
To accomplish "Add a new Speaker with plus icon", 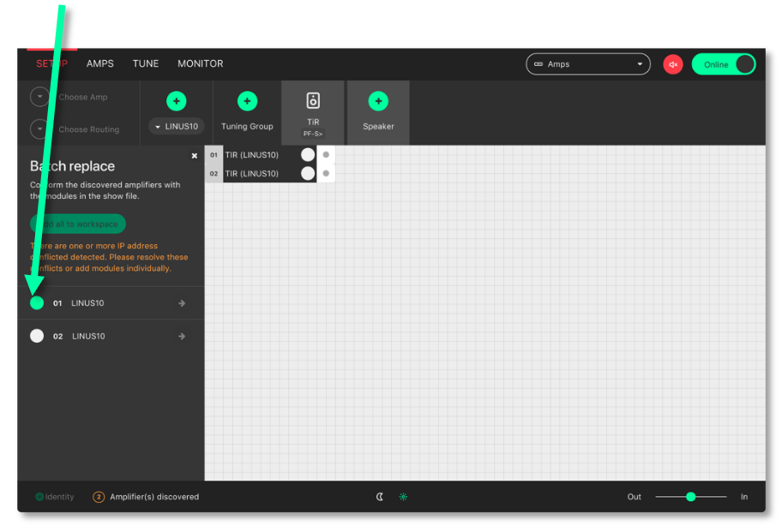I will pos(378,101).
